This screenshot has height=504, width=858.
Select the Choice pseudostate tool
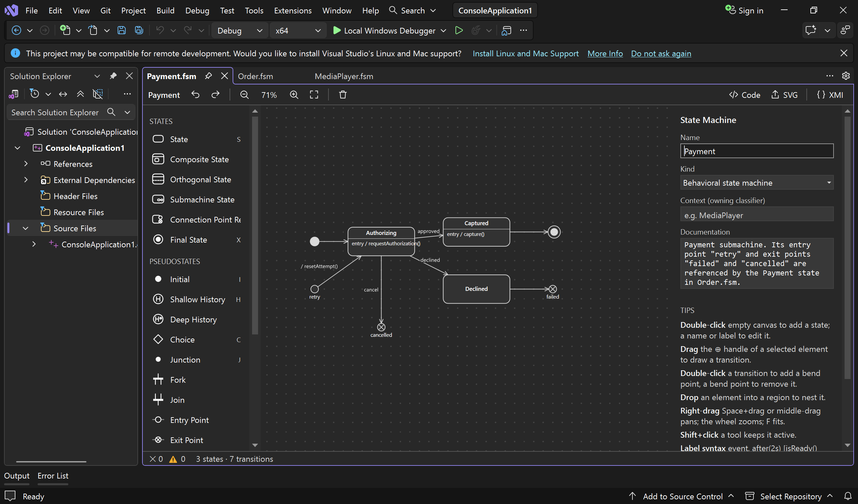[196, 339]
